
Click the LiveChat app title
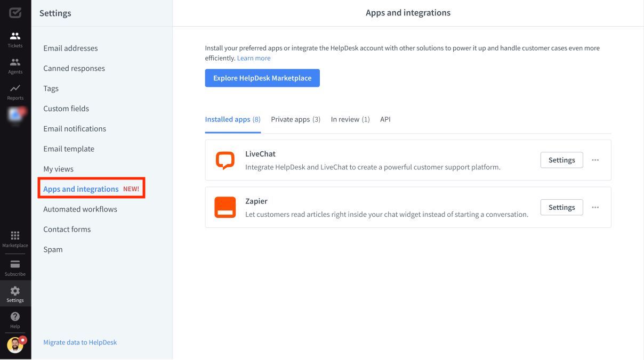click(x=260, y=154)
